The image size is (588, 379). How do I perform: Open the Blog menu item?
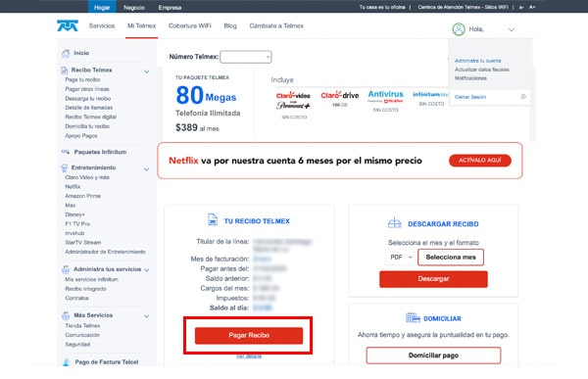230,25
